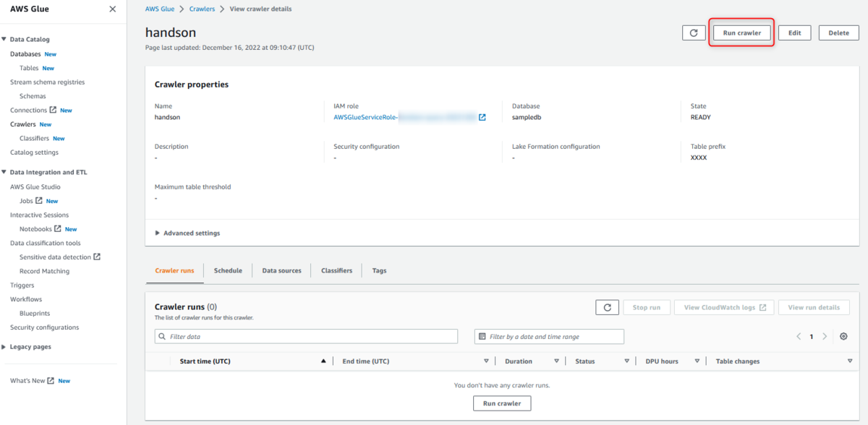Click View run details button

814,307
